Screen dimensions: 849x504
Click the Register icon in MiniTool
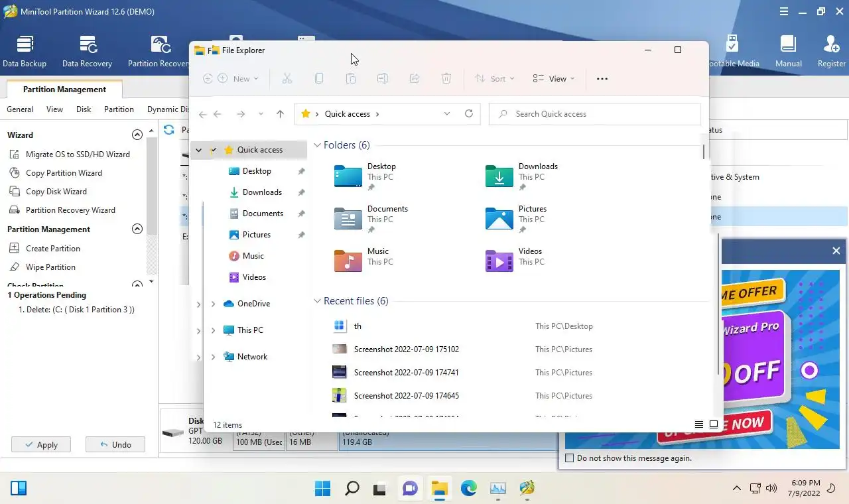coord(832,52)
